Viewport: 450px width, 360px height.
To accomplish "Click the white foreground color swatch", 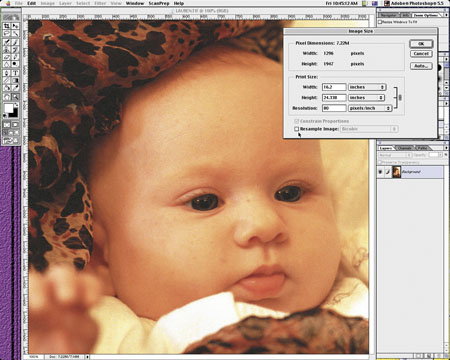I will tap(8, 109).
